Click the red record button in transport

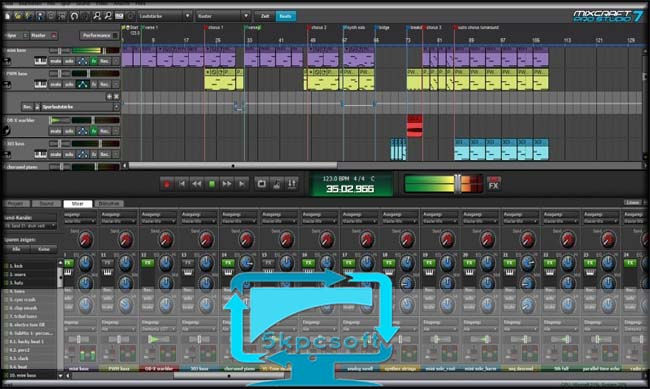coord(167,184)
